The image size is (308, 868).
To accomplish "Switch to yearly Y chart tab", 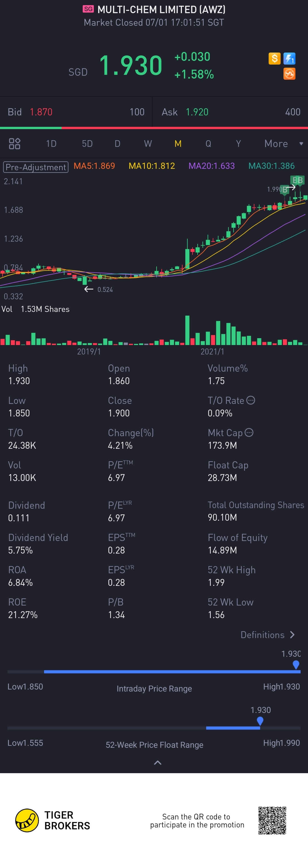I will point(238,144).
